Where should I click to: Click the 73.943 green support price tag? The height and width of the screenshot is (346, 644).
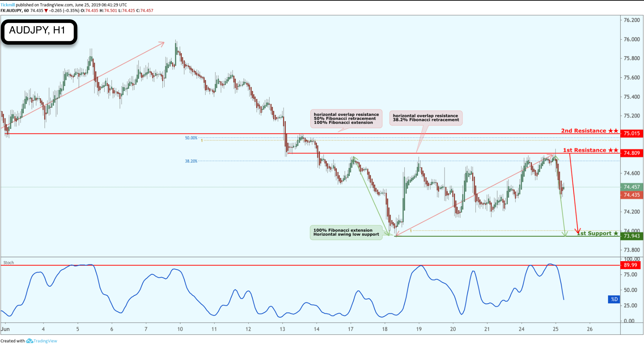632,236
